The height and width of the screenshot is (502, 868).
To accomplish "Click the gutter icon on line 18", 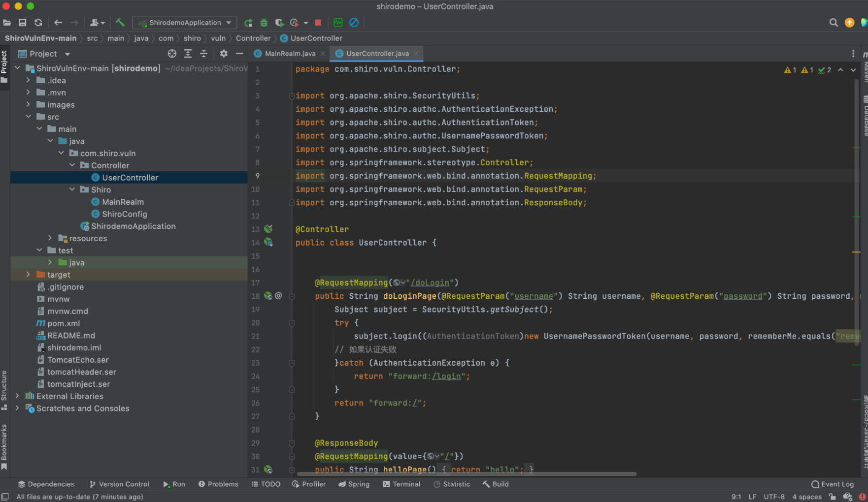I will [268, 296].
